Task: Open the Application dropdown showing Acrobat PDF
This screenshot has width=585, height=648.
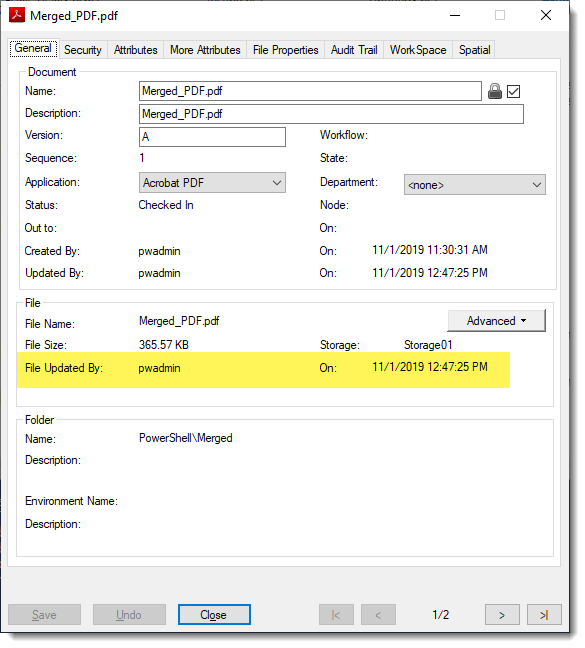Action: [212, 183]
